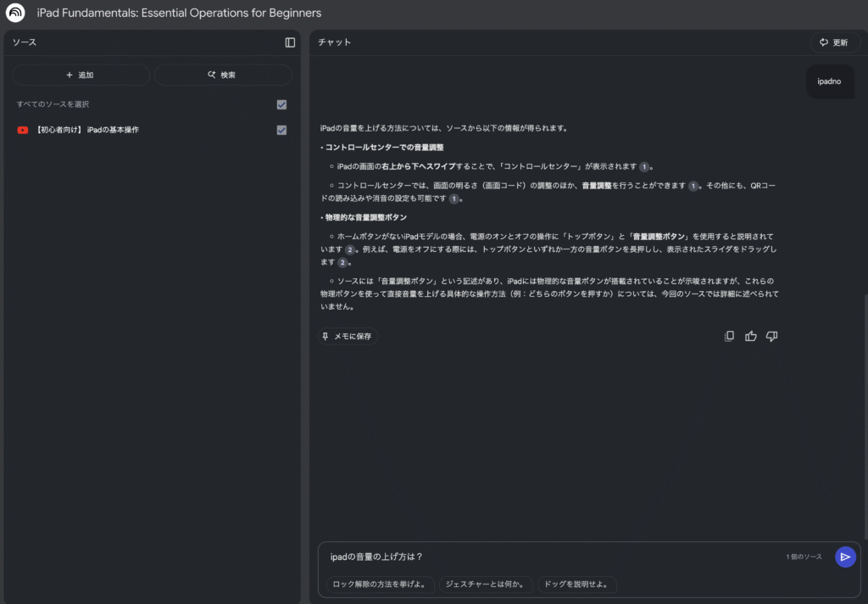Select suggestion ドッグを説明せよ。

[576, 584]
